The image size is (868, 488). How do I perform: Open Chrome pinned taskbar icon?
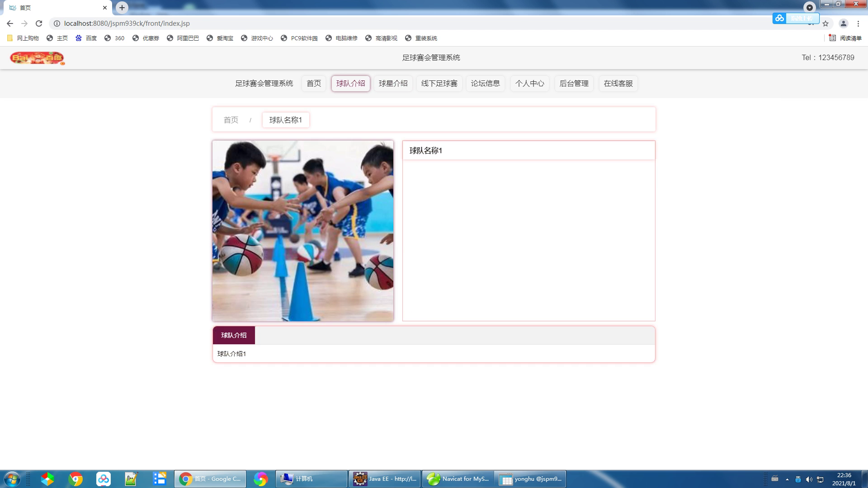75,479
